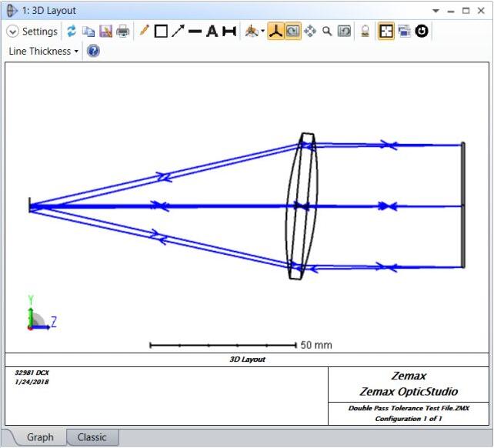
Task: Select the arrow draw tool
Action: click(178, 31)
